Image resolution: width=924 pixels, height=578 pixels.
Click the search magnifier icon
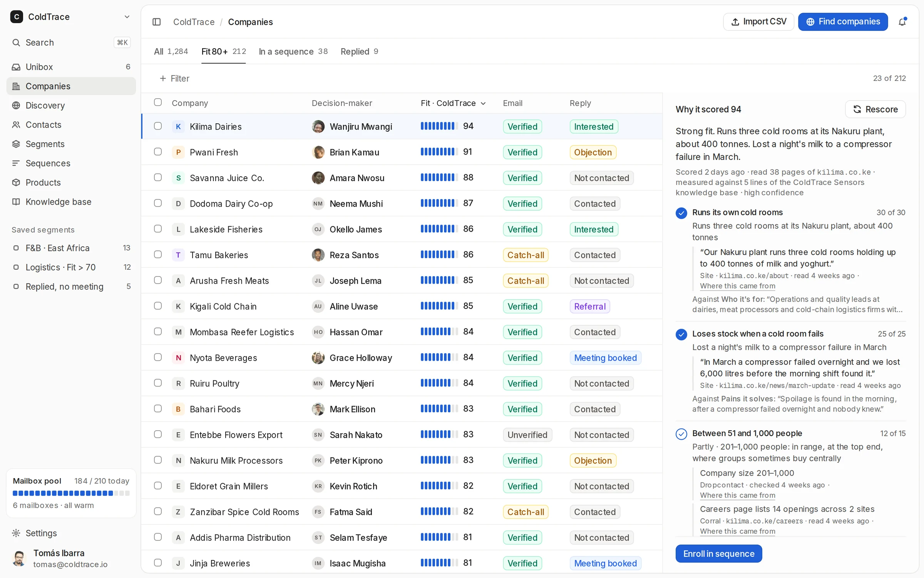point(16,43)
